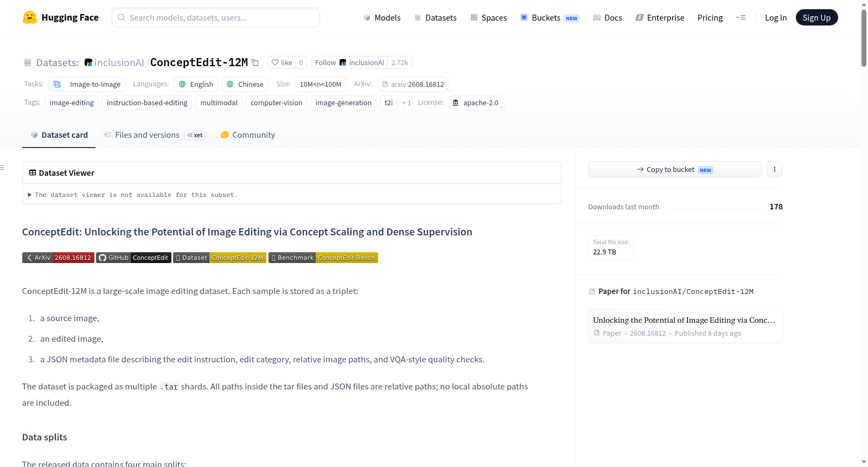Click the inclusionAI organization avatar icon
Image resolution: width=868 pixels, height=467 pixels.
(x=88, y=62)
